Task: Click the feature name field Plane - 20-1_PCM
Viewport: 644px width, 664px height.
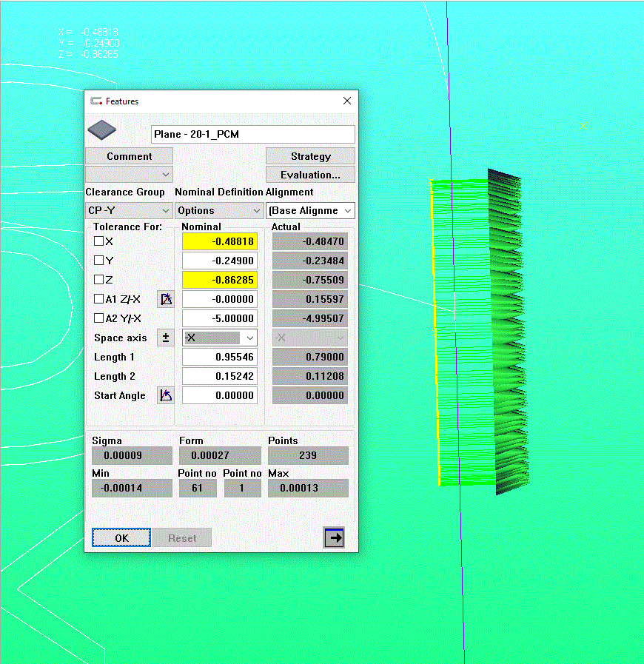Action: click(x=252, y=135)
